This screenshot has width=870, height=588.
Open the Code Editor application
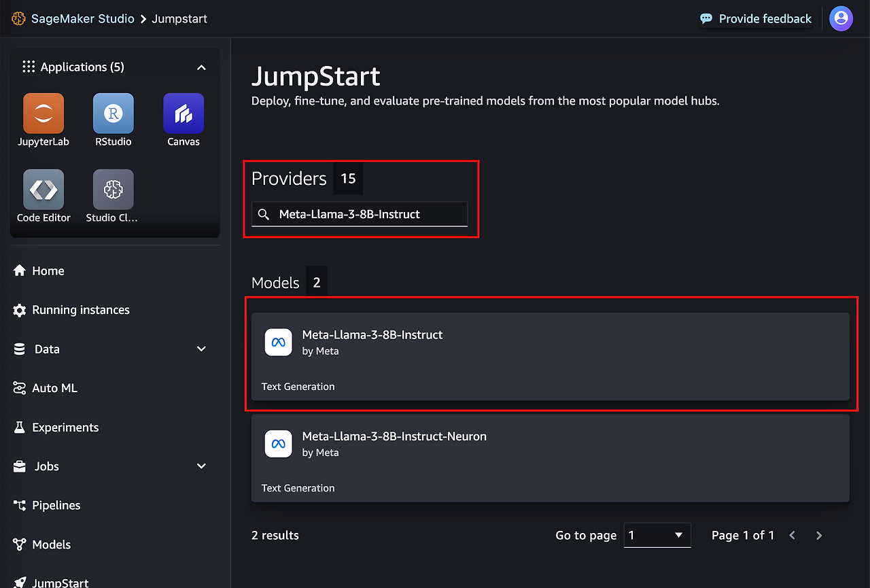[x=43, y=190]
